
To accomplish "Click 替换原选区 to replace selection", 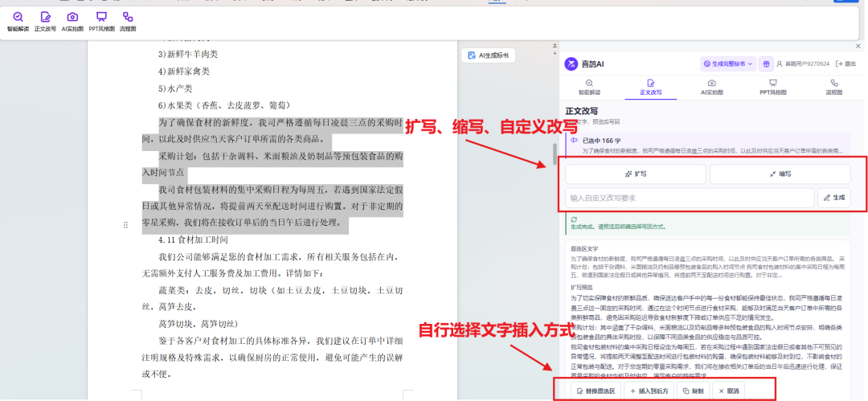I will pyautogui.click(x=596, y=391).
